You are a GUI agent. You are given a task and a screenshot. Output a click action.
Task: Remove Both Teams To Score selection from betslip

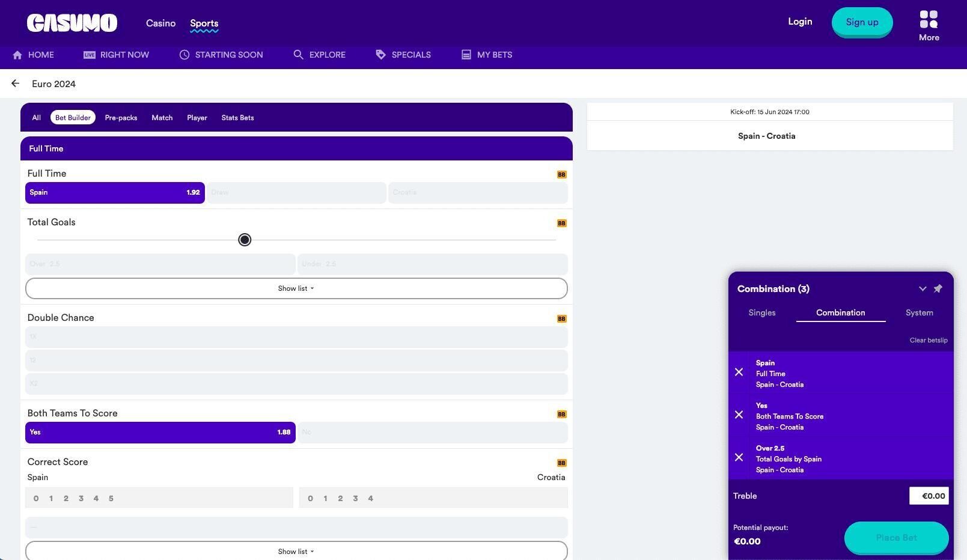pyautogui.click(x=739, y=415)
